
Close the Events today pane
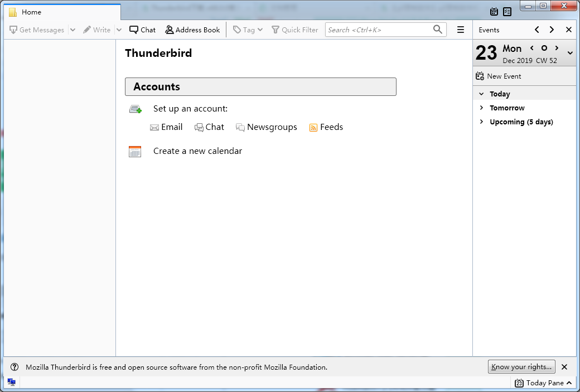[x=569, y=30]
